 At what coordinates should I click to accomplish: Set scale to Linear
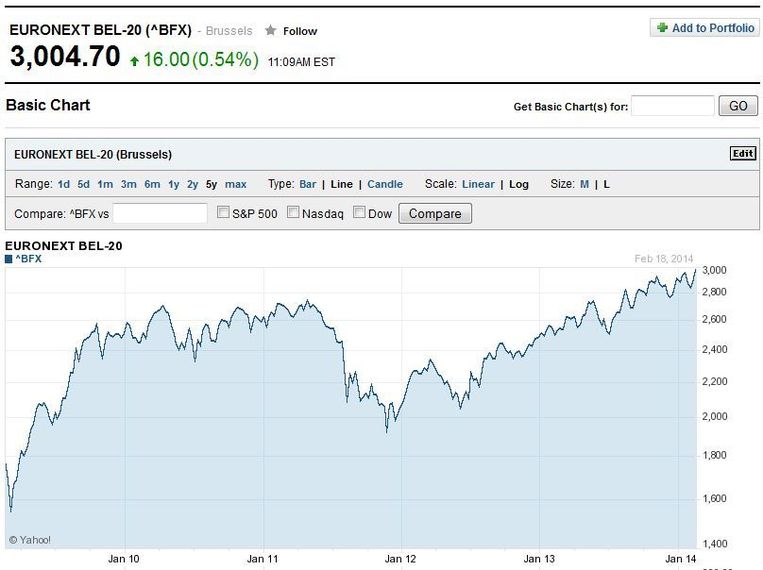coord(478,184)
